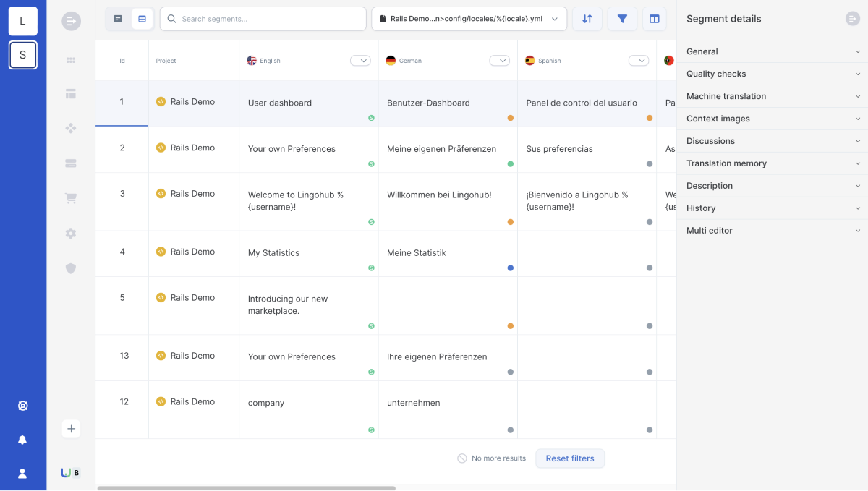Open the settings gear in sidebar
The image size is (868, 491).
pyautogui.click(x=71, y=233)
